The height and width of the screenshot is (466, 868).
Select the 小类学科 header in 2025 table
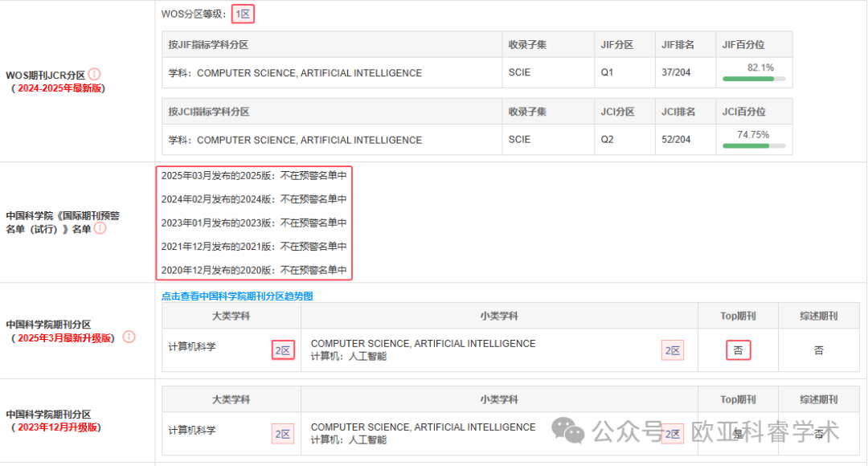tap(499, 316)
